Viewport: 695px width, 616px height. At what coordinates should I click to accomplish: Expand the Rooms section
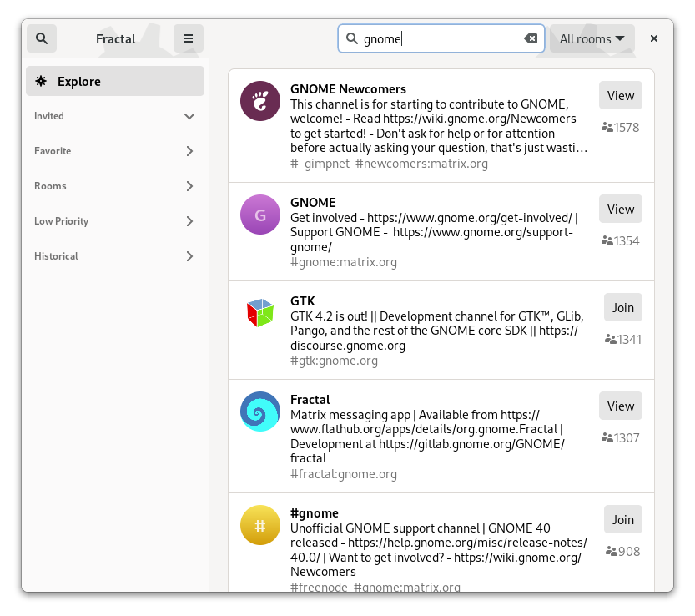pyautogui.click(x=189, y=186)
